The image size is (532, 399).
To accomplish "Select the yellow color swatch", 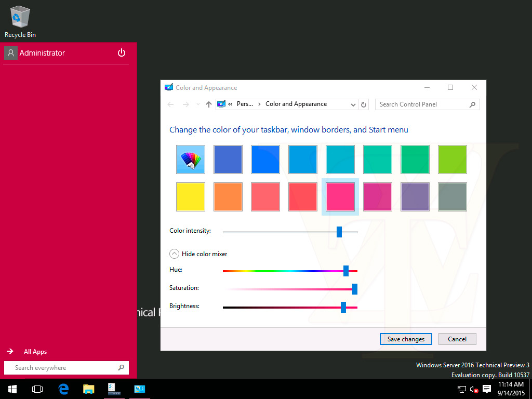I will [191, 196].
